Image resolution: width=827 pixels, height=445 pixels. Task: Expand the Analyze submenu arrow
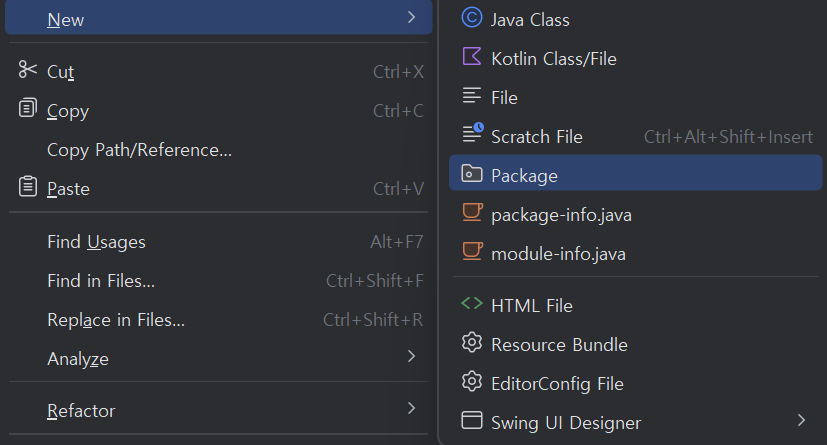(x=411, y=356)
